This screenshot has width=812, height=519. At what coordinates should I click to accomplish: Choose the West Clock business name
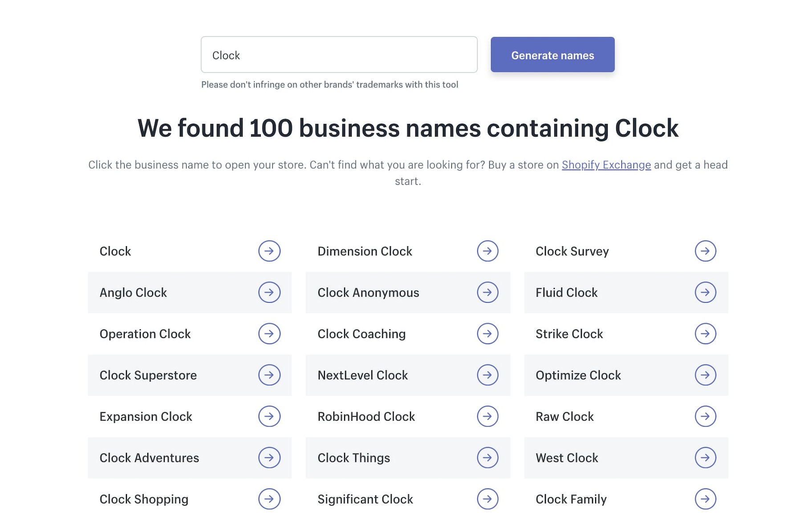(567, 458)
